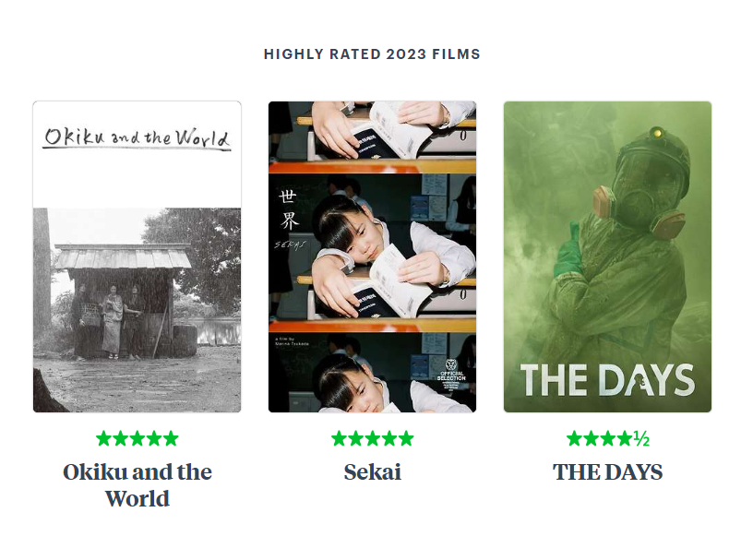Click the half-star symbol under THE DAYS

pos(641,438)
